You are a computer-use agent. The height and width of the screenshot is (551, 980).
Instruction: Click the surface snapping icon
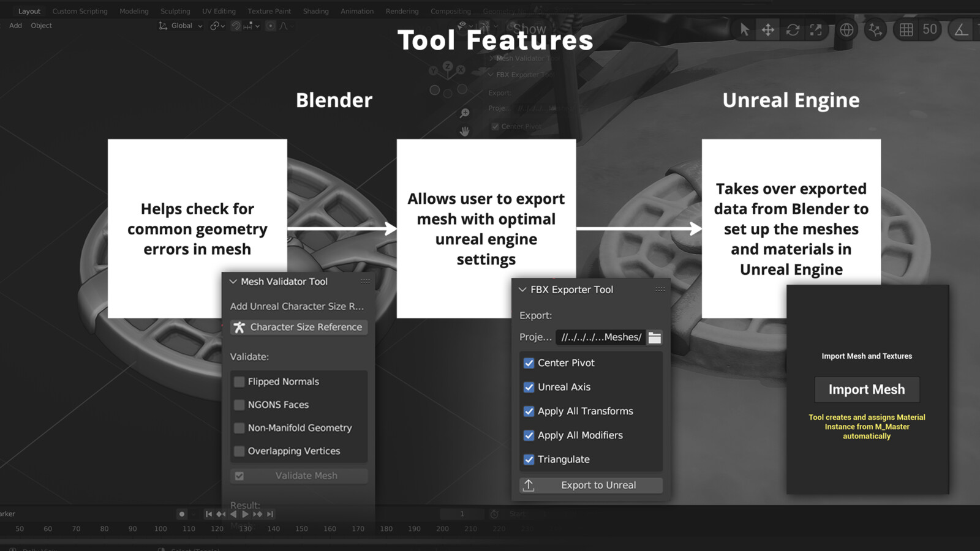875,29
